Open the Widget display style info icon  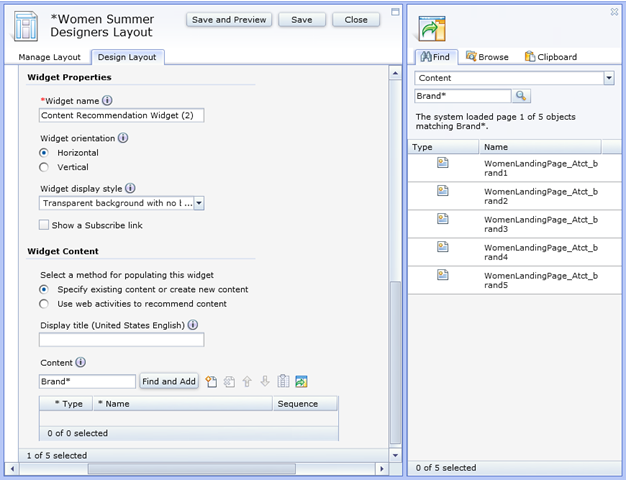coord(130,188)
